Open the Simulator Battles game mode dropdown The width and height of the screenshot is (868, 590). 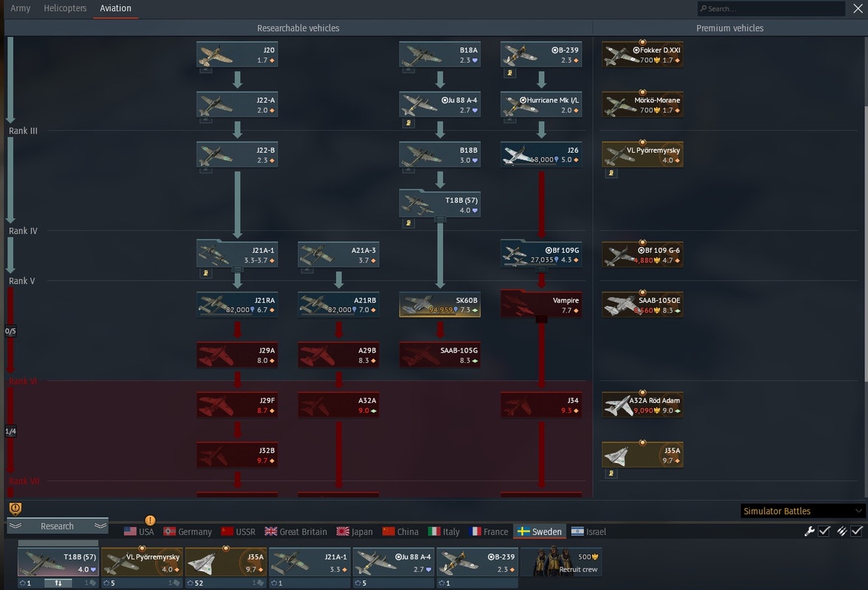coord(802,511)
